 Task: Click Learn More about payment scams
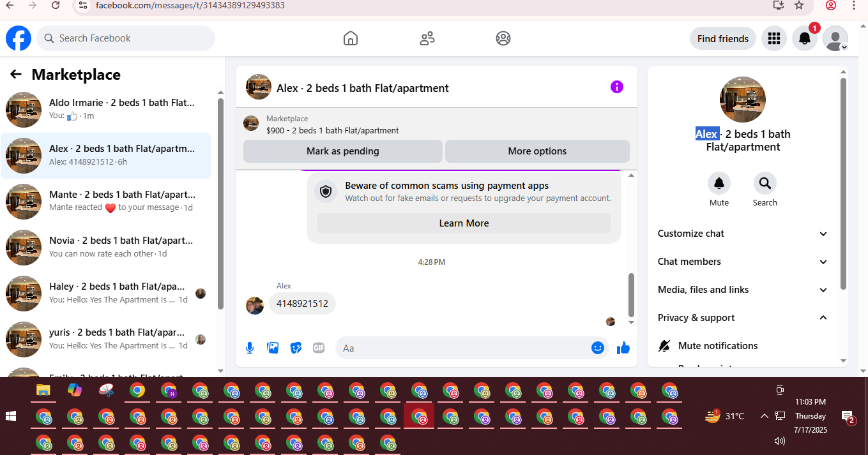pos(464,223)
